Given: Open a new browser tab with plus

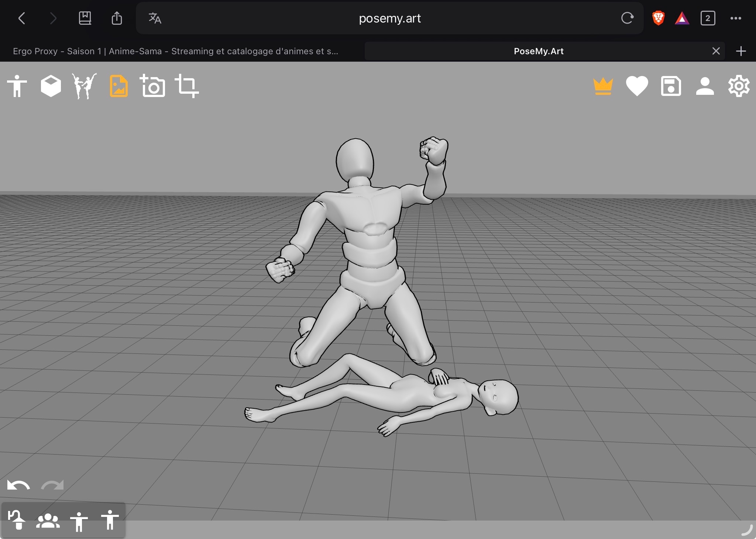Looking at the screenshot, I should (x=741, y=51).
